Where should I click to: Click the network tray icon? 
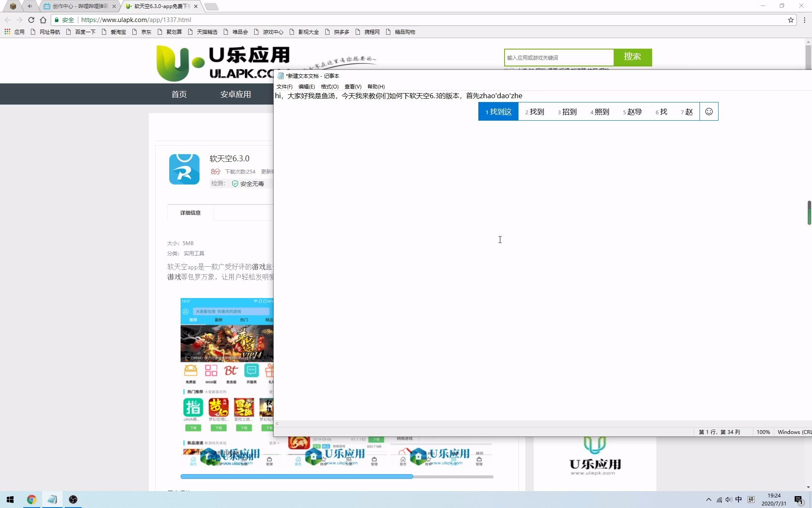point(719,500)
